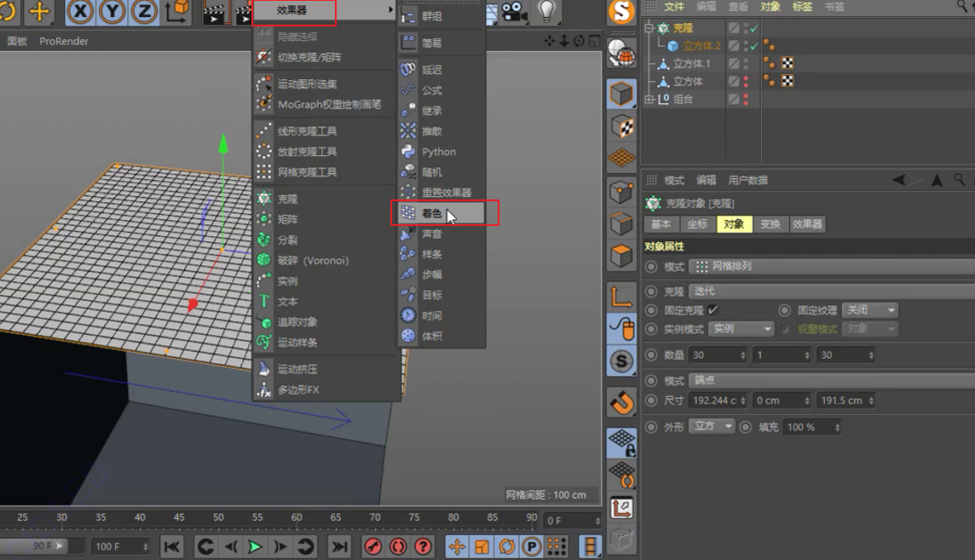Expand the 组合 tree node
Viewport: 975px width, 560px height.
(x=649, y=99)
